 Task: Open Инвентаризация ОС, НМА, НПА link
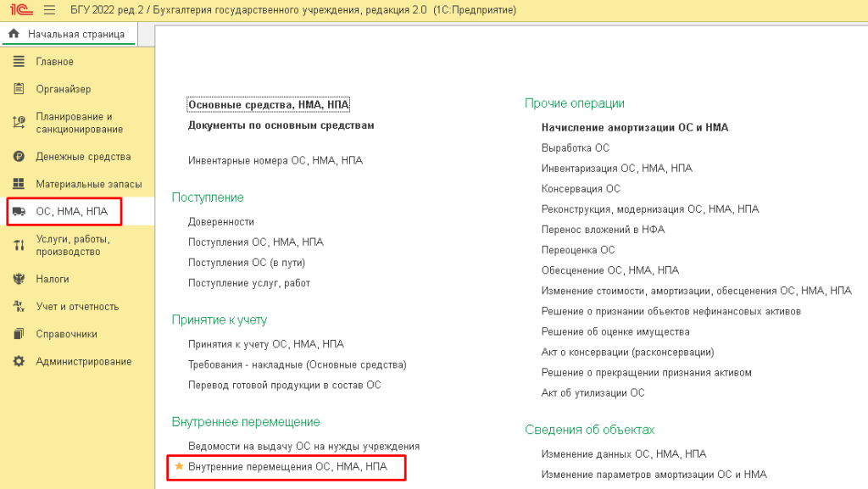[x=616, y=168]
